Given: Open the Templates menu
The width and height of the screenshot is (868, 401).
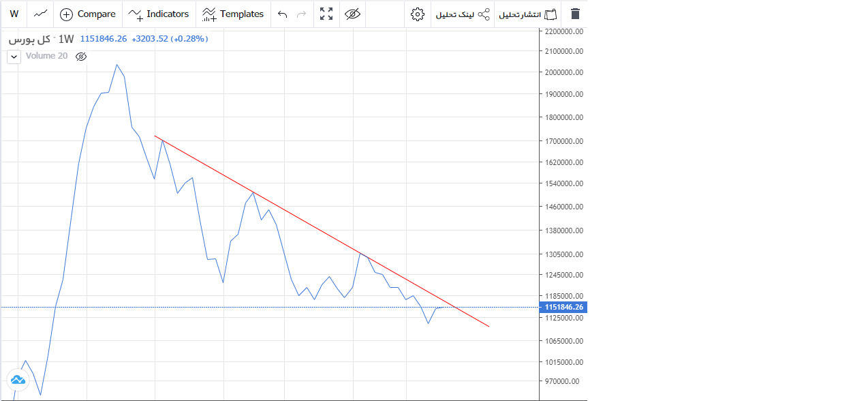Looking at the screenshot, I should coord(233,14).
